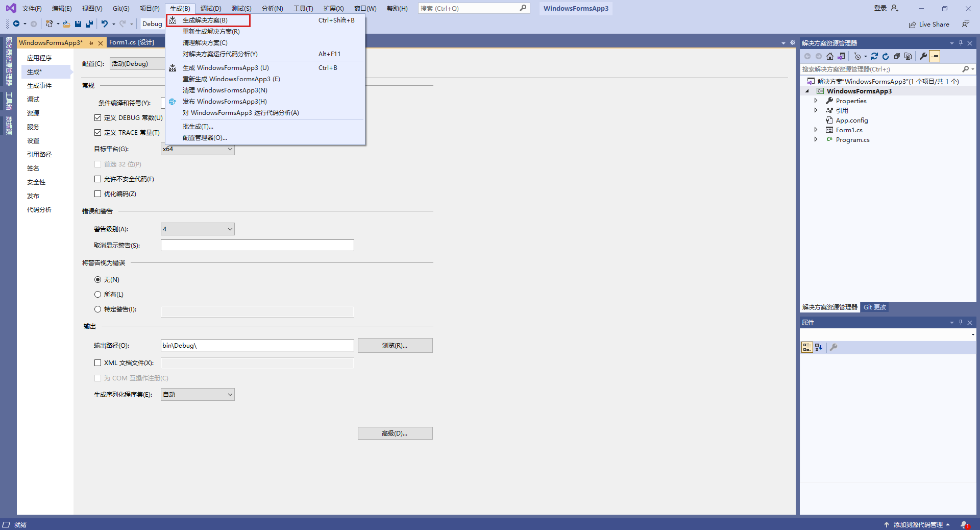Click the property pages wrench in Properties panel
The image size is (980, 530).
834,347
